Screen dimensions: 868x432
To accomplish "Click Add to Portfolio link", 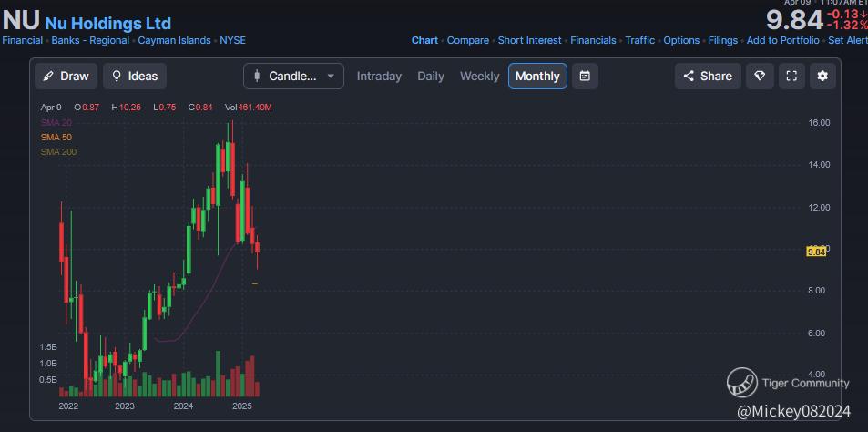I will point(782,40).
